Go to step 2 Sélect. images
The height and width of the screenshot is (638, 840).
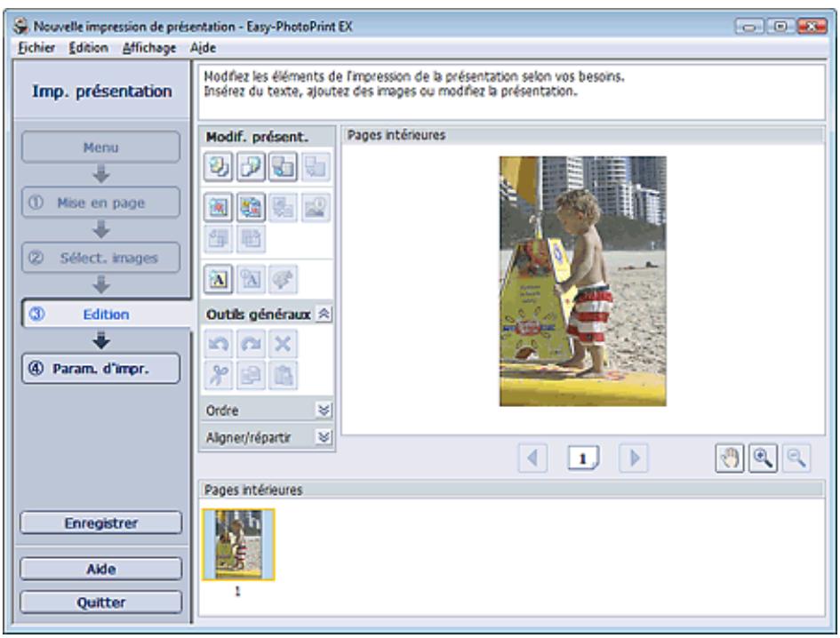pyautogui.click(x=100, y=258)
